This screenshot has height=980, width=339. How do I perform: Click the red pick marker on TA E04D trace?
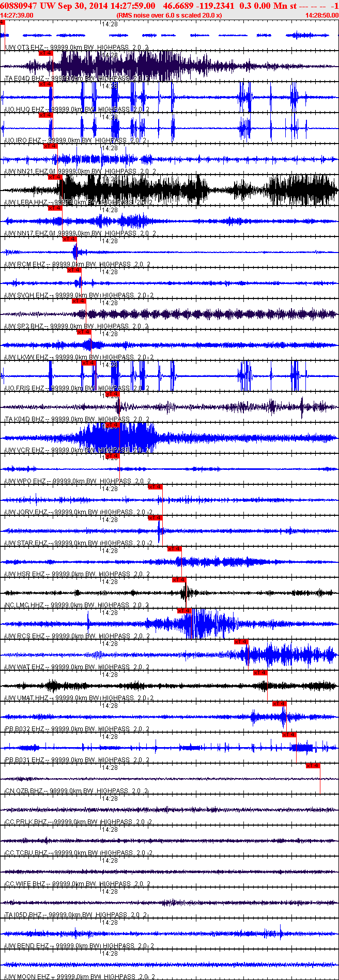[45, 53]
